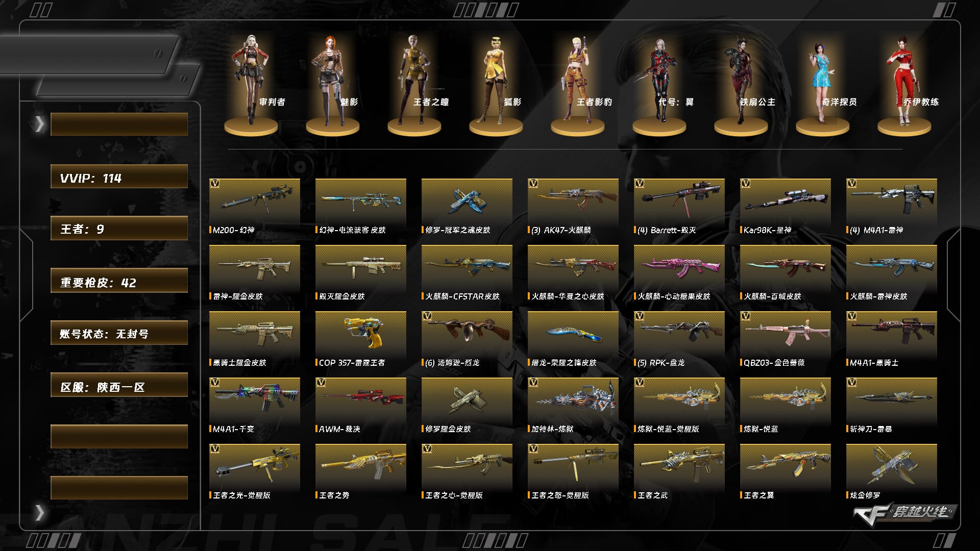This screenshot has width=980, height=551.
Task: Click the 重要枪皮: 42 stat bar
Action: pos(119,281)
